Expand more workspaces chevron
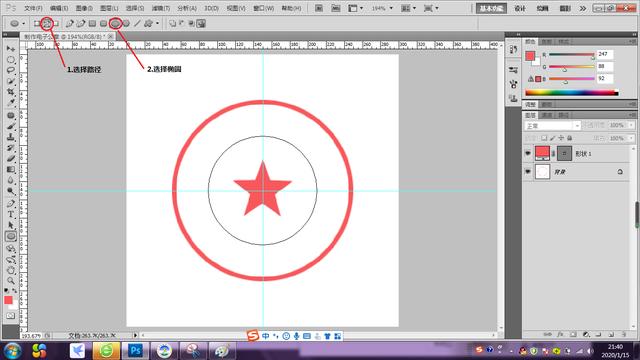The image size is (640, 360). pyautogui.click(x=582, y=8)
